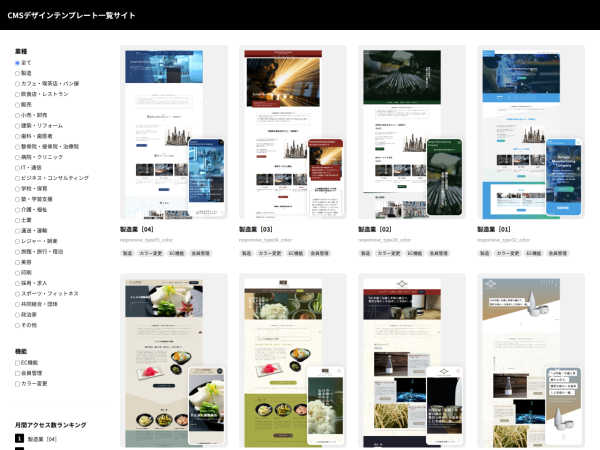Image resolution: width=600 pixels, height=450 pixels.
Task: Open the white sake-bottle template thumbnail
Action: (x=531, y=360)
